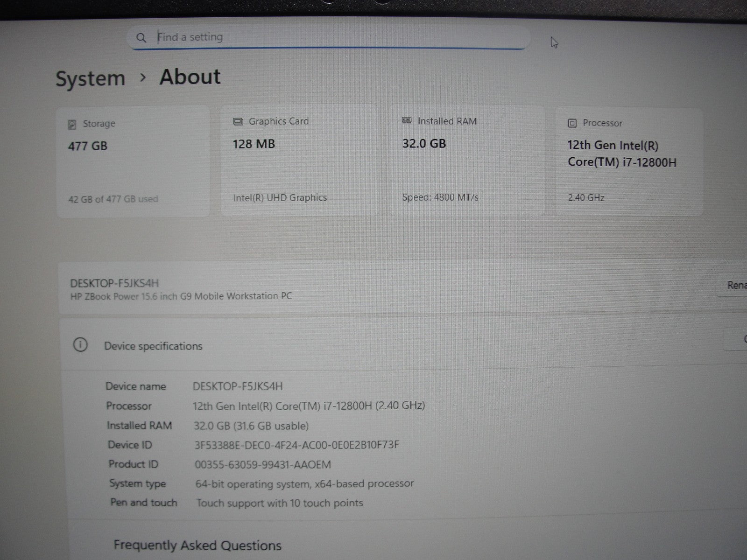This screenshot has width=747, height=560.
Task: Click the magnifier search icon
Action: pos(141,38)
